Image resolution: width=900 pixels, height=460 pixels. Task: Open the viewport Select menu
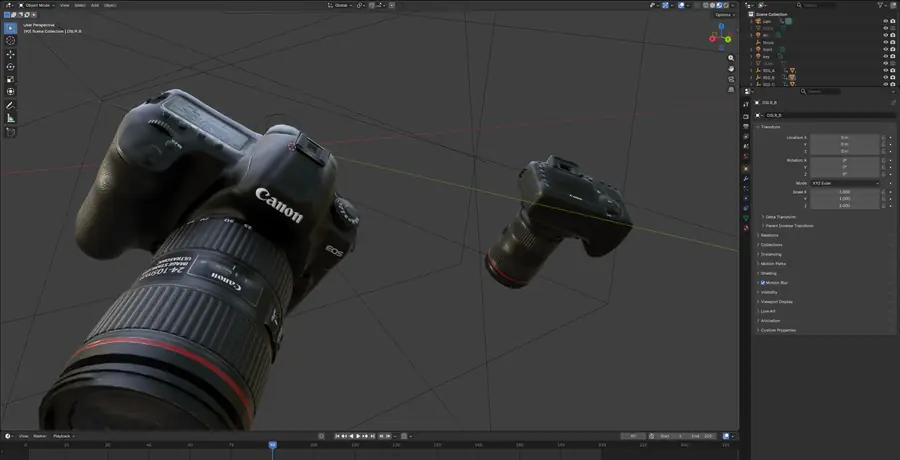(80, 5)
